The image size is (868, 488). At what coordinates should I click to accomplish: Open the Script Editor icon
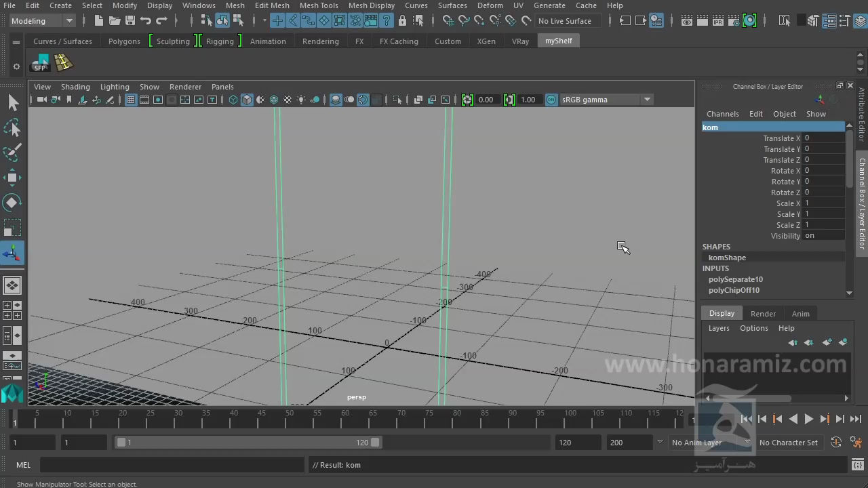tap(856, 465)
